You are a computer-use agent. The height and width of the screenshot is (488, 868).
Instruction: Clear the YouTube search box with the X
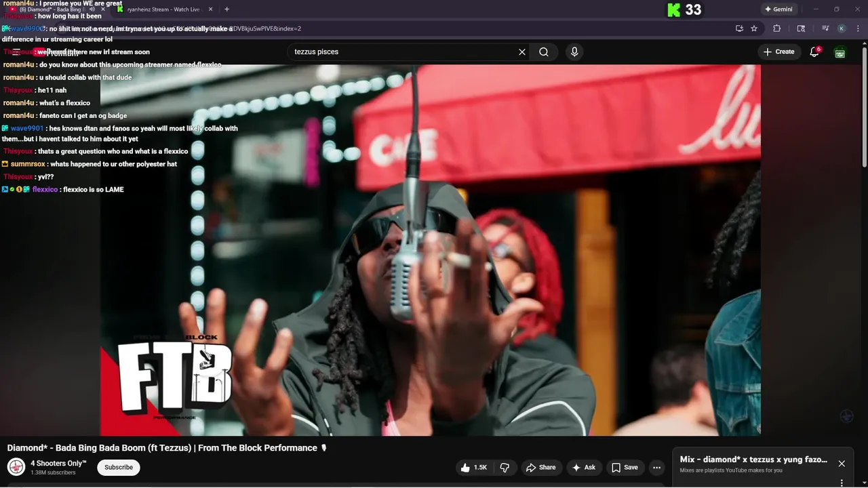tap(522, 52)
